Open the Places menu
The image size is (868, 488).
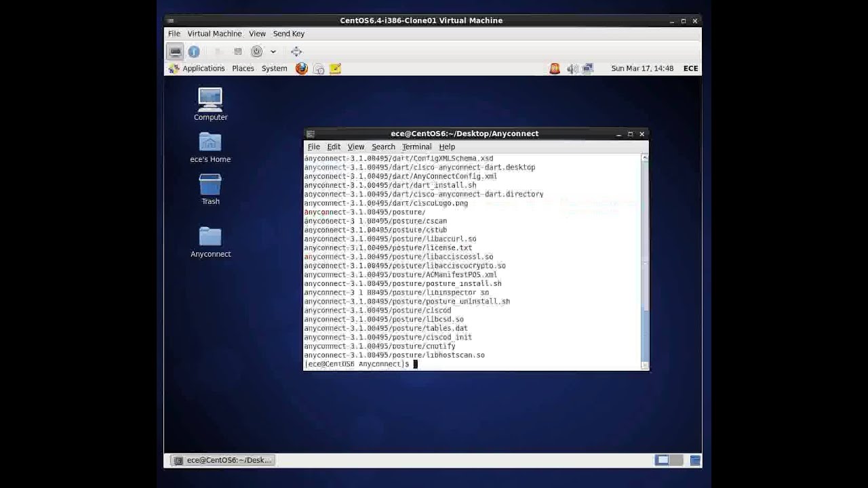coord(243,68)
